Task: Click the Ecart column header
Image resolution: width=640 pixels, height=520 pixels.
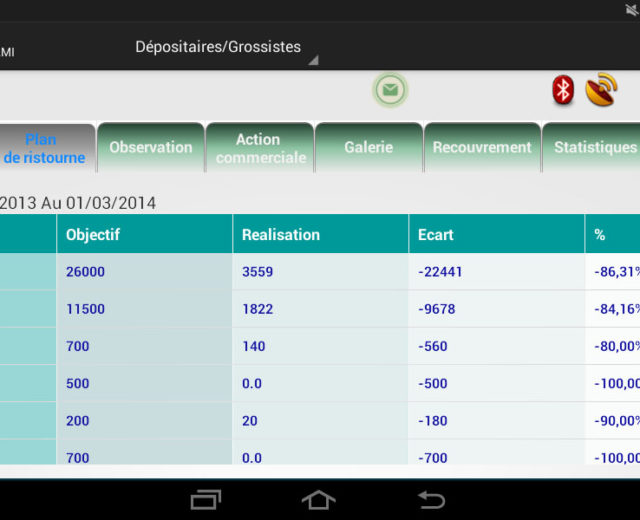Action: tap(496, 235)
